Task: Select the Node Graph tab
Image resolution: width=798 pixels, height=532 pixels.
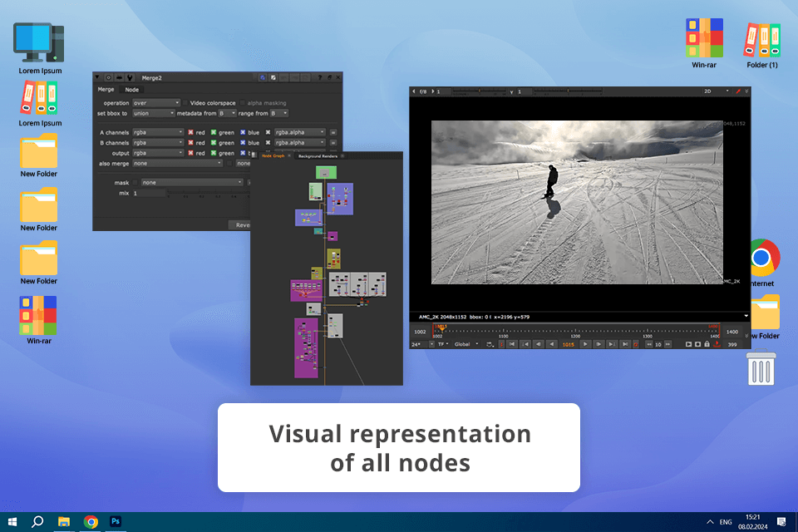Action: pos(273,155)
